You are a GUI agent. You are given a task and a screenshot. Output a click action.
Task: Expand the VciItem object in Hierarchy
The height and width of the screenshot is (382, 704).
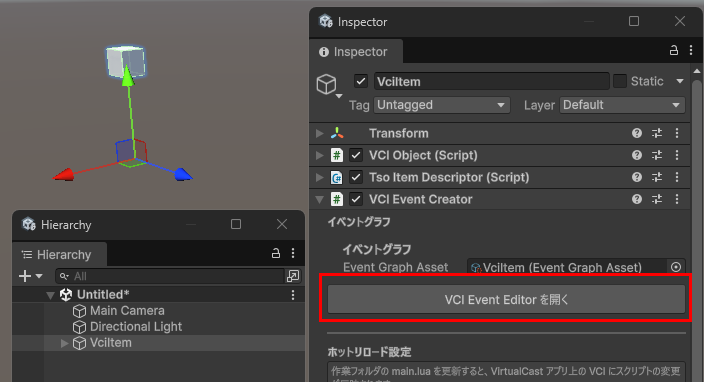[64, 343]
